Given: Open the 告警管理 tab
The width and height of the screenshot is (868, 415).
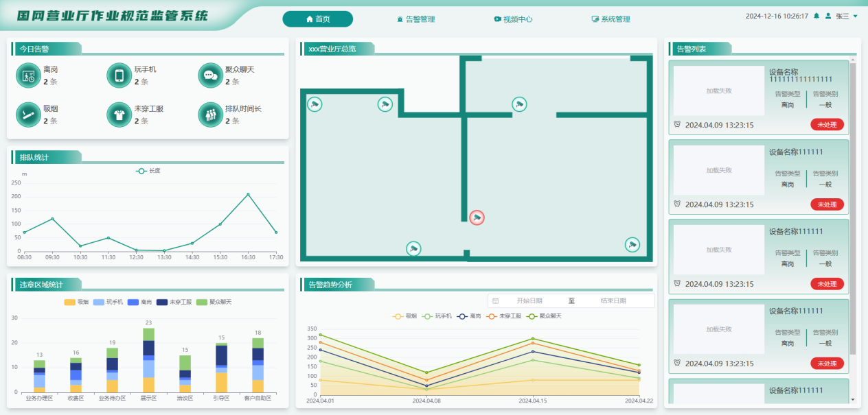Looking at the screenshot, I should (x=415, y=19).
